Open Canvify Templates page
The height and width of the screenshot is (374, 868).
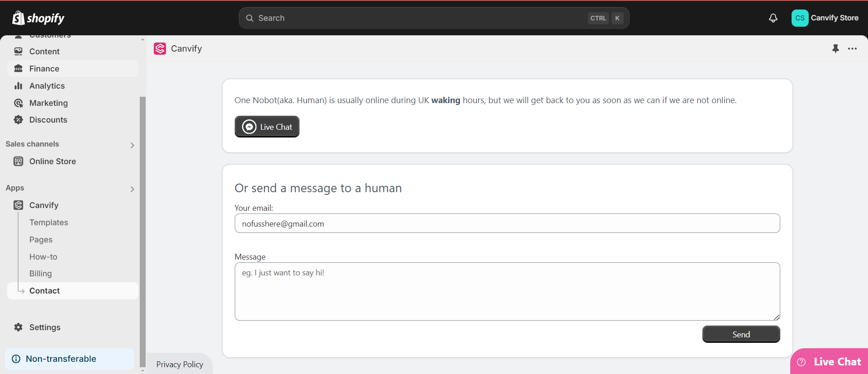pyautogui.click(x=49, y=223)
